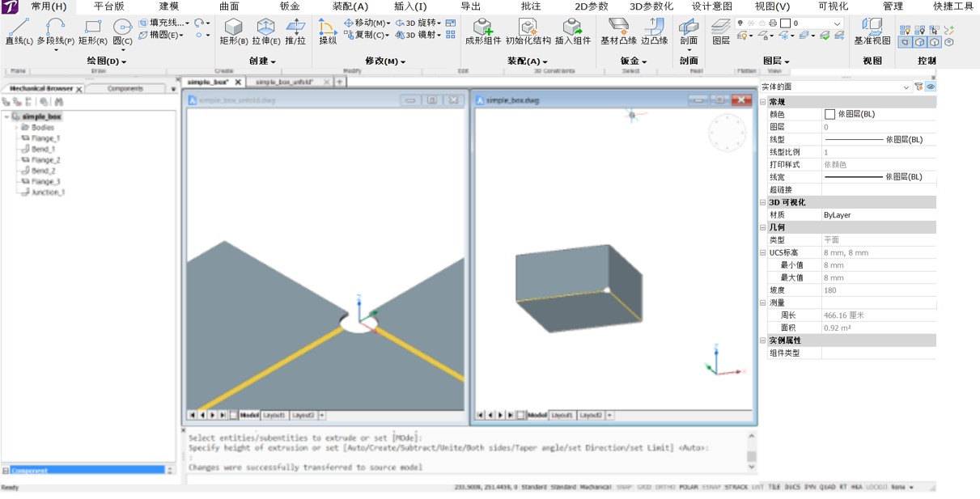Open the 剖面 section tool
980x499 pixels.
689,32
